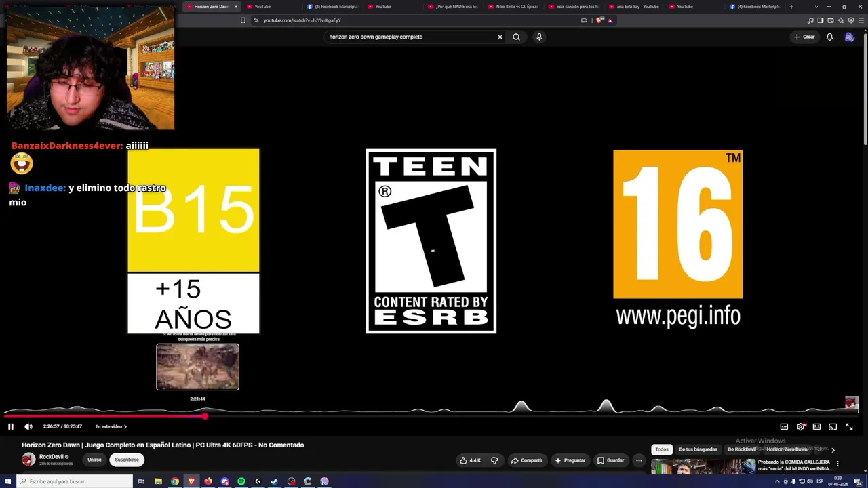Viewport: 868px width, 488px height.
Task: Open Google Chrome from taskbar
Action: tap(175, 481)
